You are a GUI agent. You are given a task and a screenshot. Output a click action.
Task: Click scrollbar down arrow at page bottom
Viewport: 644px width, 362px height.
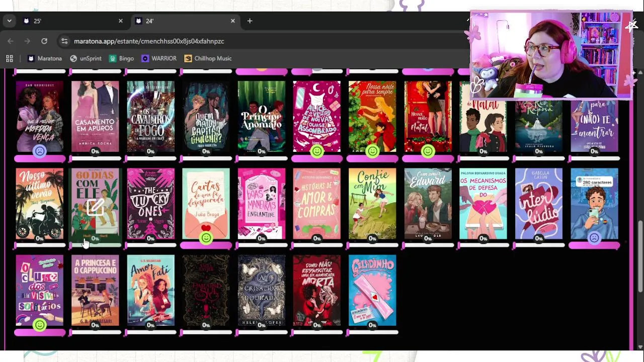(640, 346)
